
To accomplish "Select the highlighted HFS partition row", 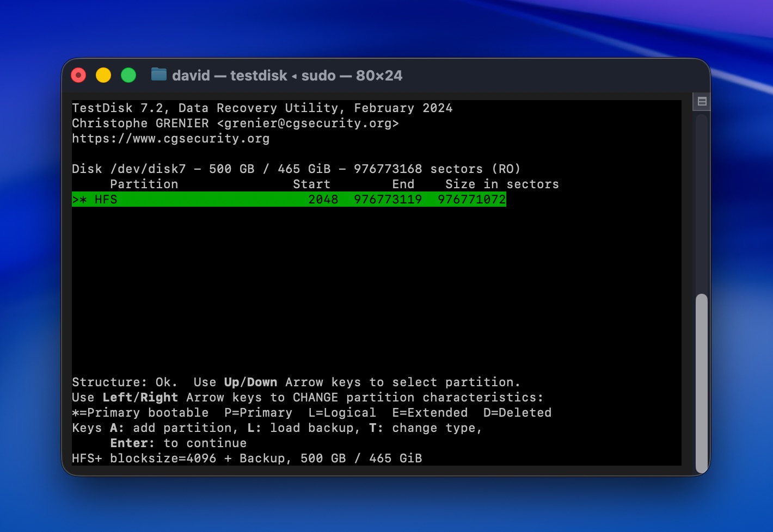I will point(289,199).
